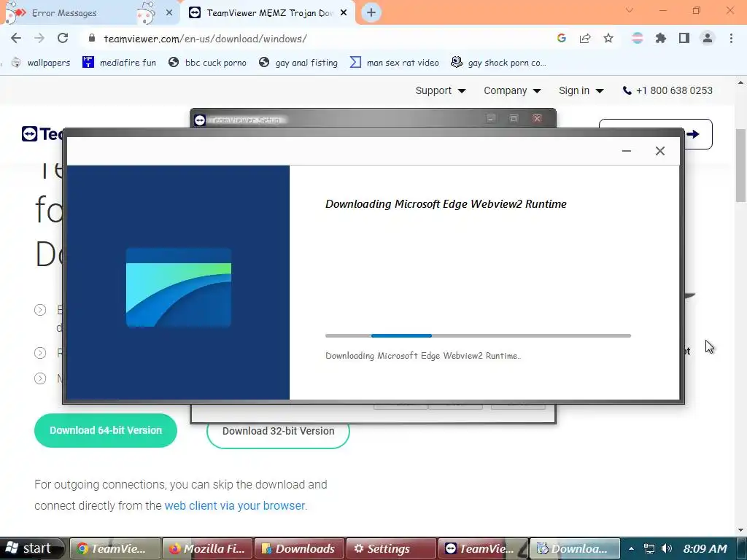Toggle the browser side panel icon
Viewport: 747px width, 560px height.
point(684,39)
